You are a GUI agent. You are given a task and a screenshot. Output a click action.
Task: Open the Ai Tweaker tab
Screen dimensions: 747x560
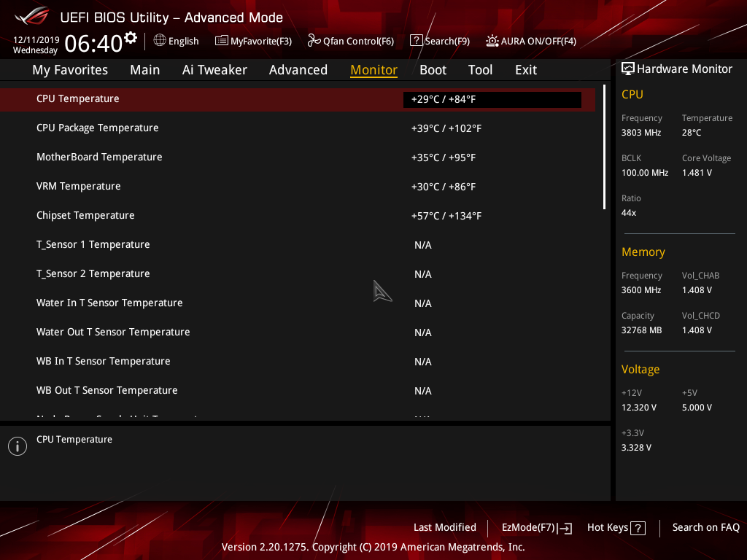(x=214, y=69)
